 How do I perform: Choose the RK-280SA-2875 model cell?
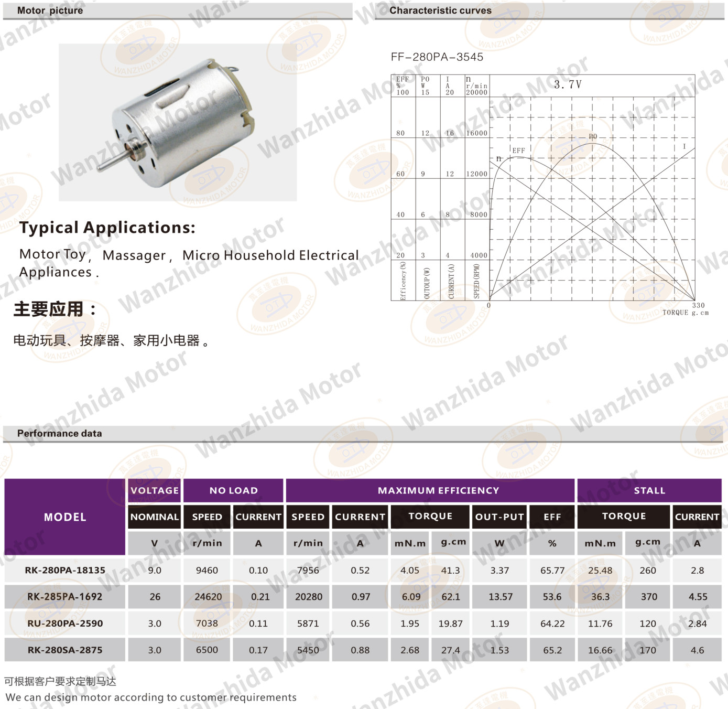point(65,650)
